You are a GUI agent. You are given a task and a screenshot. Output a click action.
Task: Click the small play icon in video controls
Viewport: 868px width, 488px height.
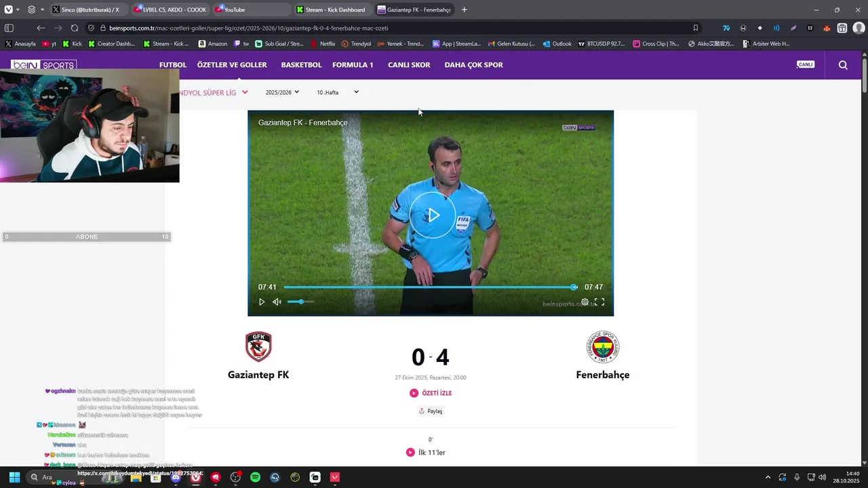(262, 302)
